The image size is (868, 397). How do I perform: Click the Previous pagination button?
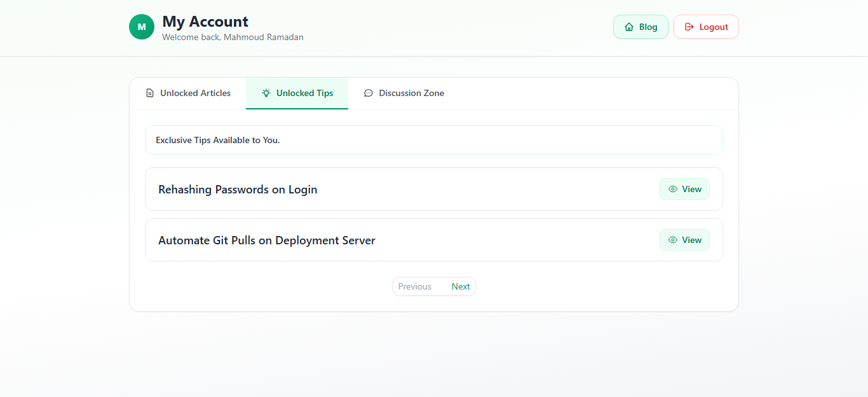415,286
